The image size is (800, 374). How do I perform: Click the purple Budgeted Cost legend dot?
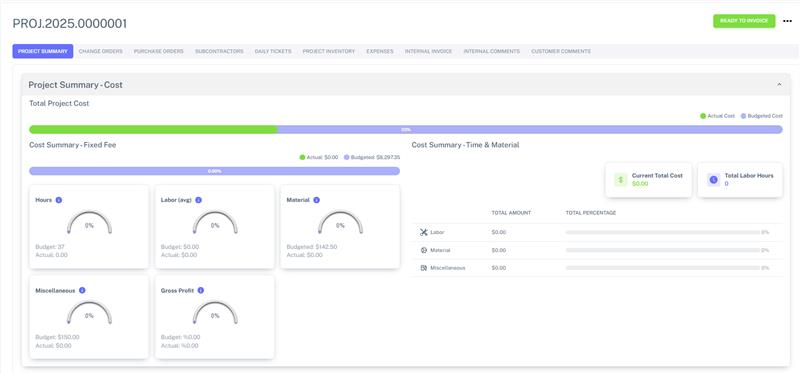[x=743, y=116]
